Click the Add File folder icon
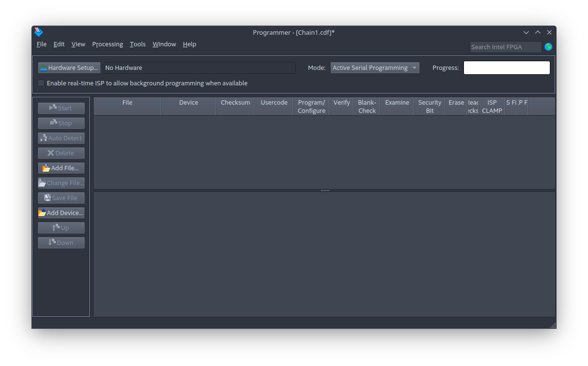This screenshot has height=366, width=588. click(x=46, y=168)
